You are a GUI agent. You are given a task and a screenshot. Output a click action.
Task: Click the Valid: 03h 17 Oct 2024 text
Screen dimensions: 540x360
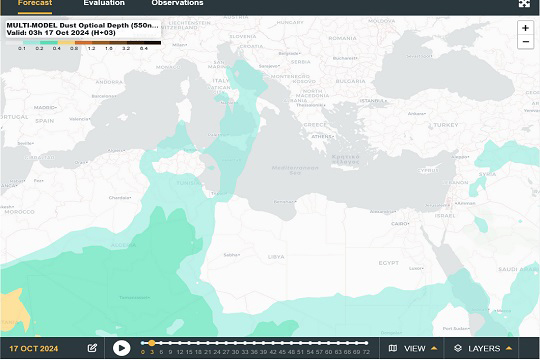61,33
